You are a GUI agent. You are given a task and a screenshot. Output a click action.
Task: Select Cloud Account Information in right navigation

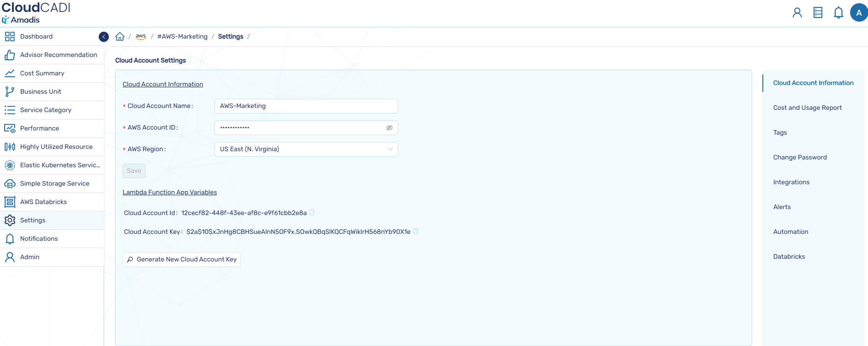[x=813, y=83]
